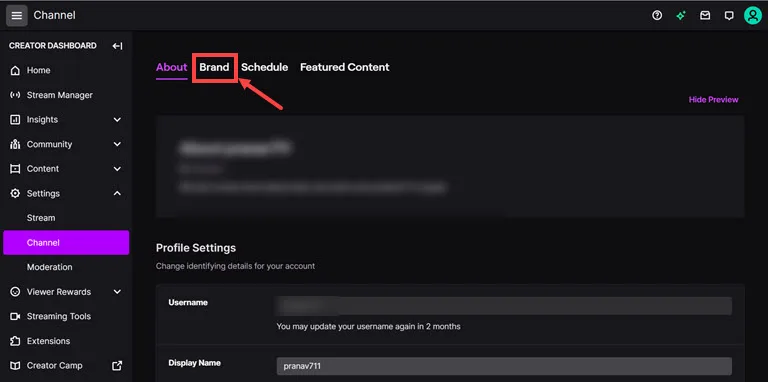Click the Community people icon
This screenshot has width=768, height=382.
[x=16, y=144]
